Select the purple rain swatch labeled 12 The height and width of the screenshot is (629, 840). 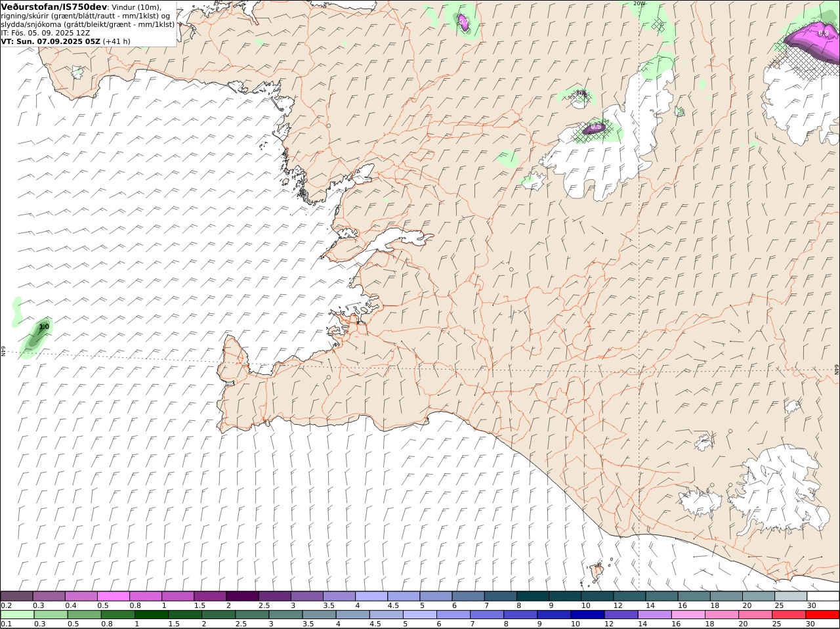[x=622, y=615]
